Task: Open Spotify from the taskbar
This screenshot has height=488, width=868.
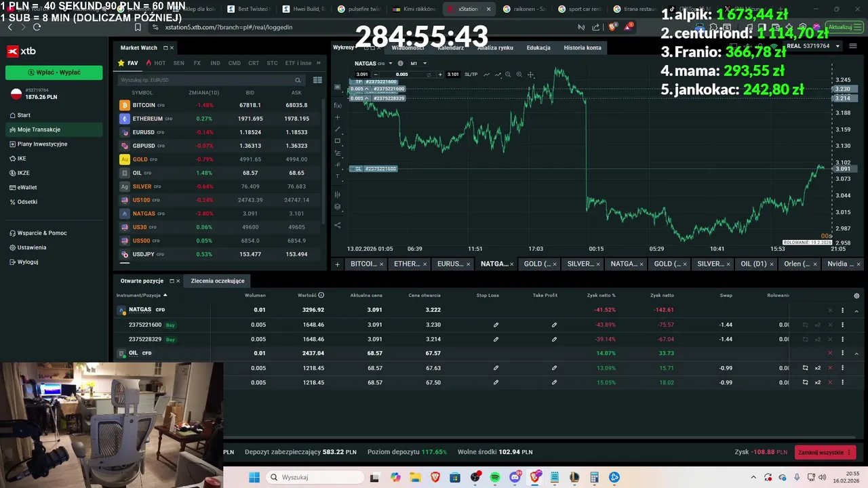Action: (495, 477)
